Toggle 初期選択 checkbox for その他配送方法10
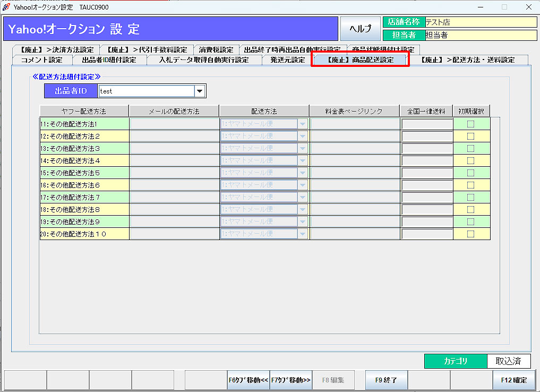This screenshot has width=540, height=392. (472, 233)
